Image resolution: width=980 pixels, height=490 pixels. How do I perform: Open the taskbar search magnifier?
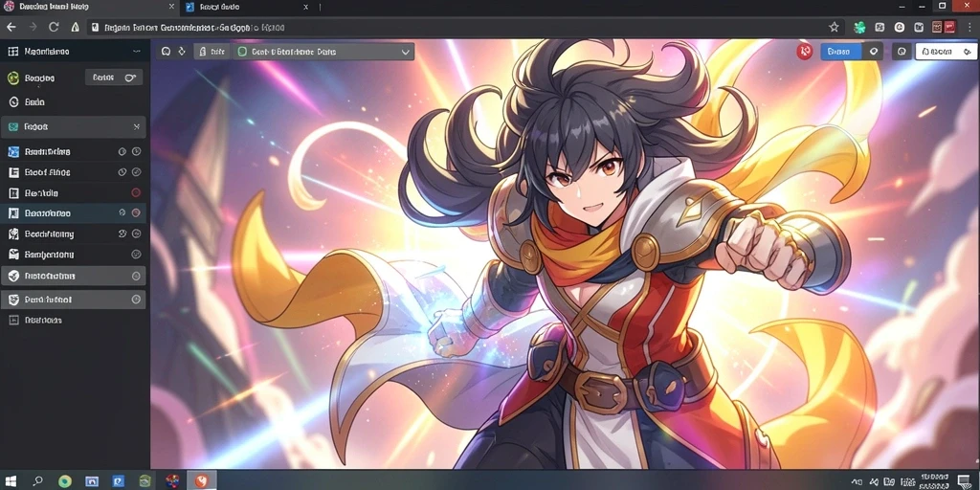[x=38, y=480]
